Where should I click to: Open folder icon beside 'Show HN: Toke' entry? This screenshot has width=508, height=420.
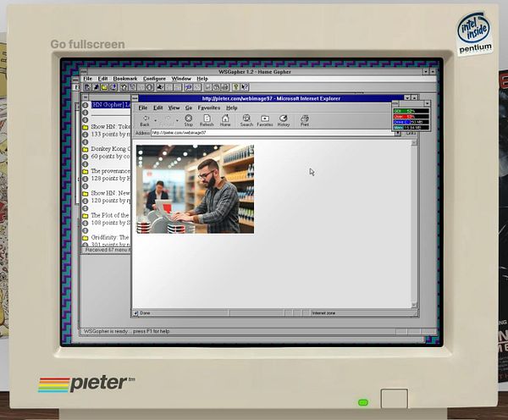tap(86, 127)
